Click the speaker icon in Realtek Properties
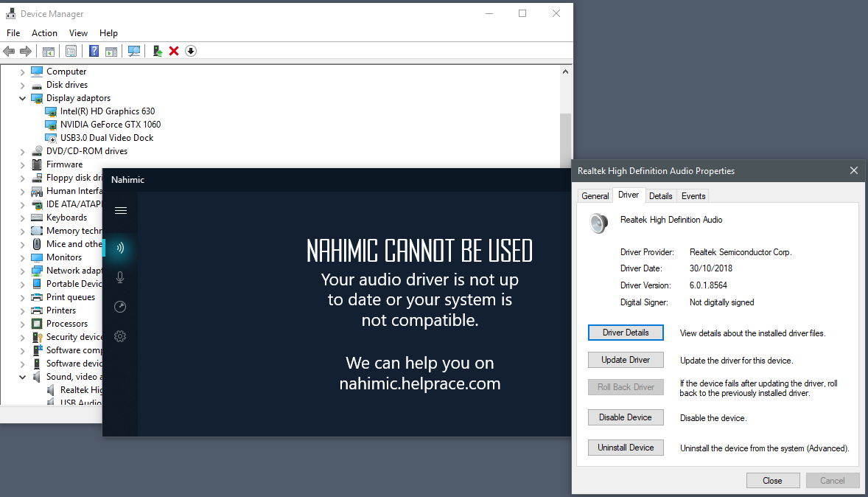This screenshot has height=497, width=868. (x=598, y=223)
